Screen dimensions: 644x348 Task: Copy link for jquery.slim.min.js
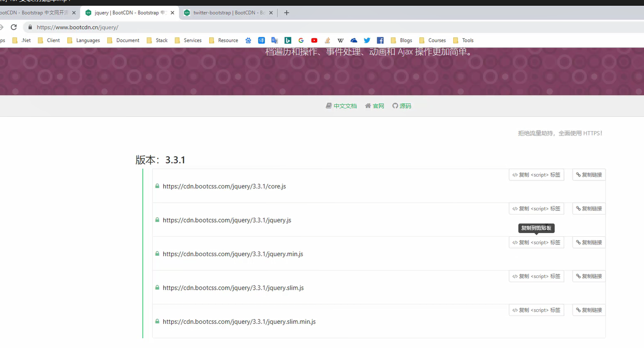[x=589, y=310]
